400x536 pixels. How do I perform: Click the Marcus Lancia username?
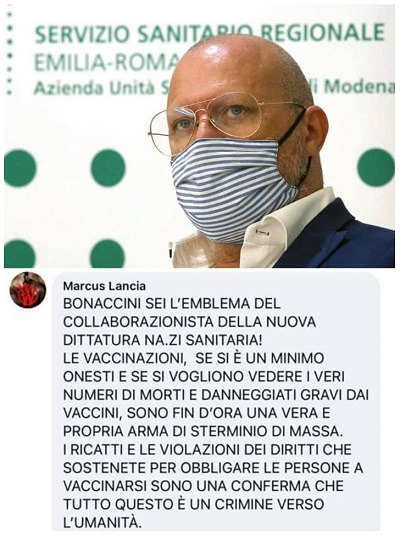[x=104, y=286]
